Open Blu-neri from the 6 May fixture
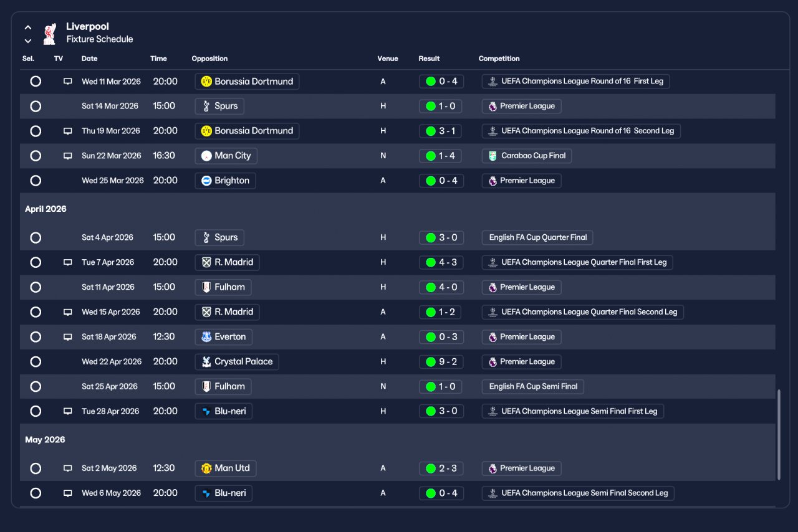This screenshot has height=532, width=798. coord(223,494)
